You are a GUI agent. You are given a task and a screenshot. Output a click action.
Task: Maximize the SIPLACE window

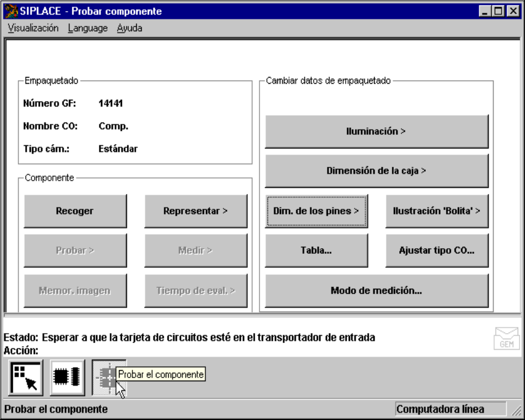pyautogui.click(x=499, y=11)
